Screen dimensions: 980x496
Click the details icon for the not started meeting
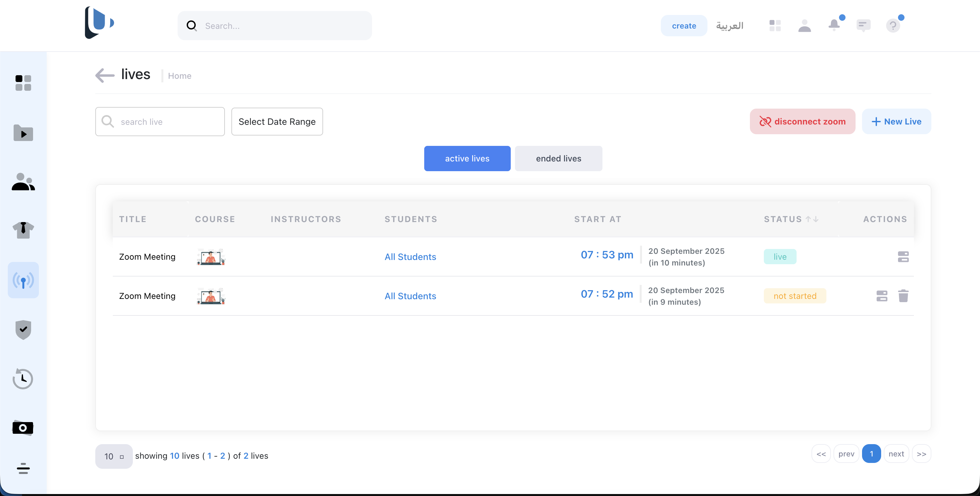(882, 296)
